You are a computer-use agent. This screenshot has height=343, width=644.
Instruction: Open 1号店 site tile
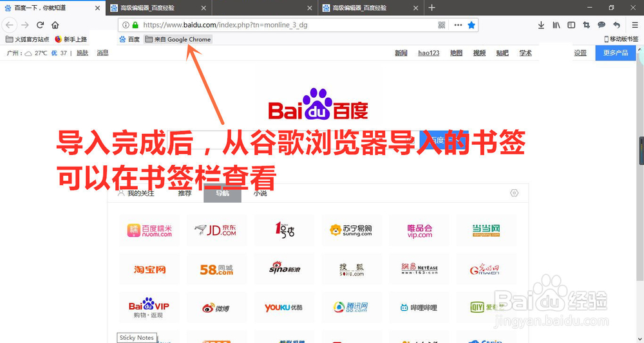tap(284, 230)
